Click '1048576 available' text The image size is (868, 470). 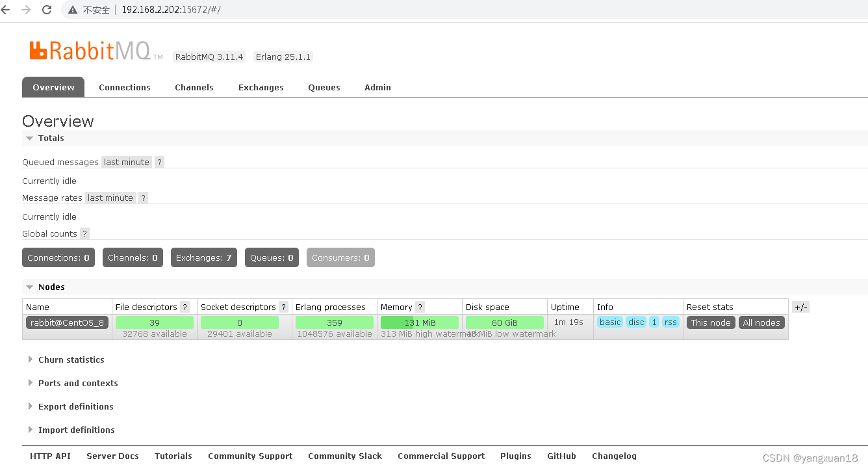335,334
